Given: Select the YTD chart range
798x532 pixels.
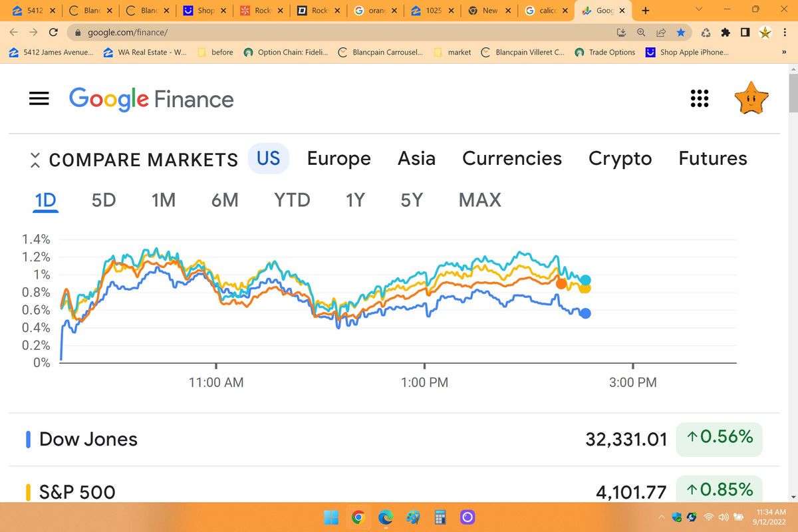Looking at the screenshot, I should (292, 200).
